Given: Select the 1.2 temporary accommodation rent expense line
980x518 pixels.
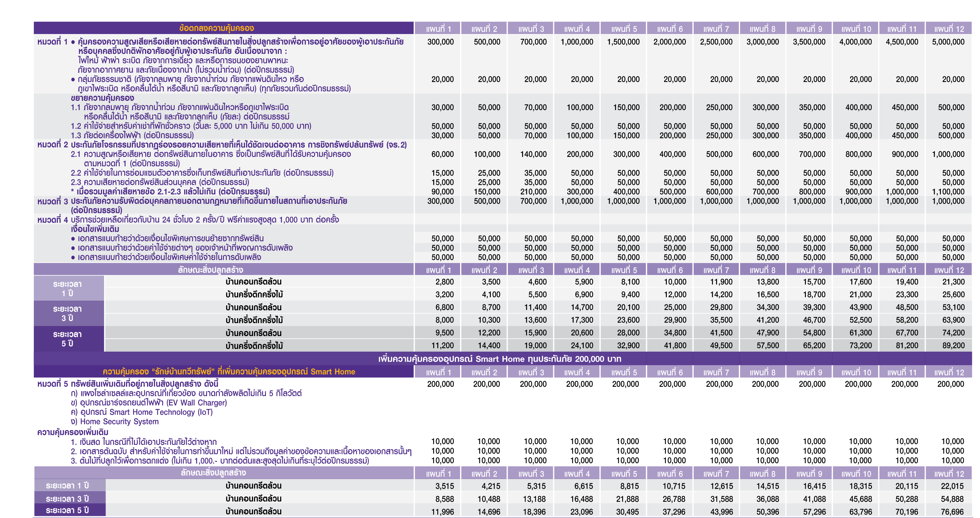Looking at the screenshot, I should coord(191,126).
